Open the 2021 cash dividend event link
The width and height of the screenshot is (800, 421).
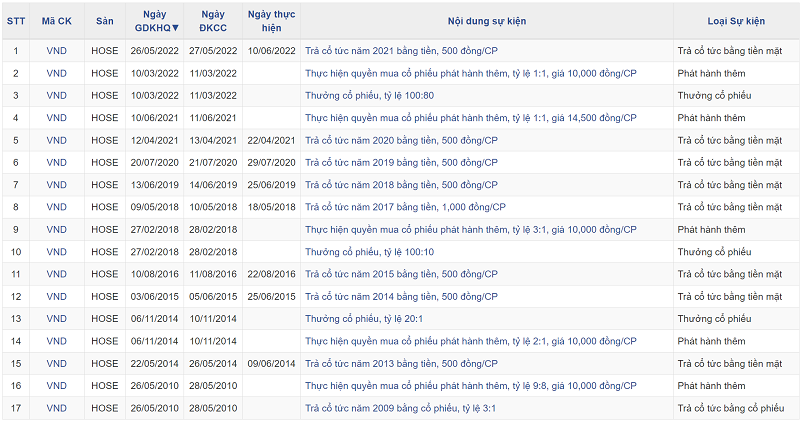[x=401, y=50]
